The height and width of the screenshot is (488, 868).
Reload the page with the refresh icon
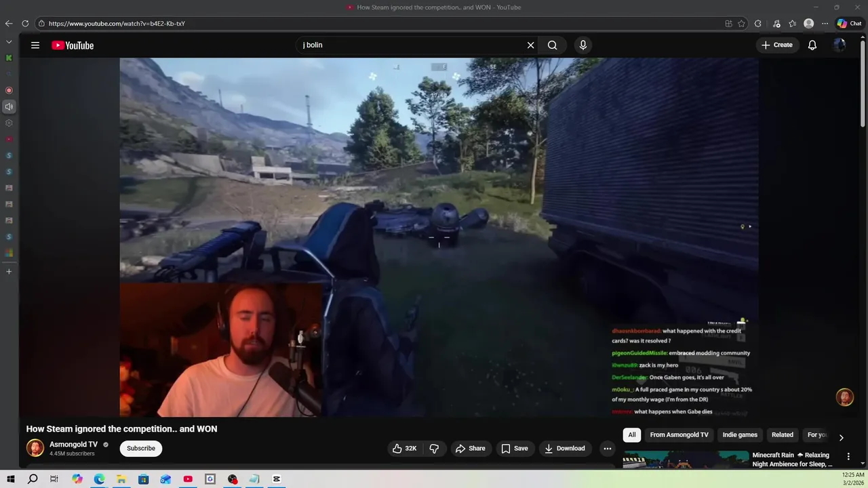click(x=25, y=23)
